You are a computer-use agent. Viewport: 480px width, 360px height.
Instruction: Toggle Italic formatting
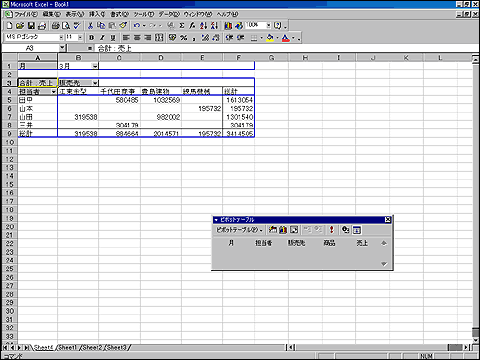(102, 38)
